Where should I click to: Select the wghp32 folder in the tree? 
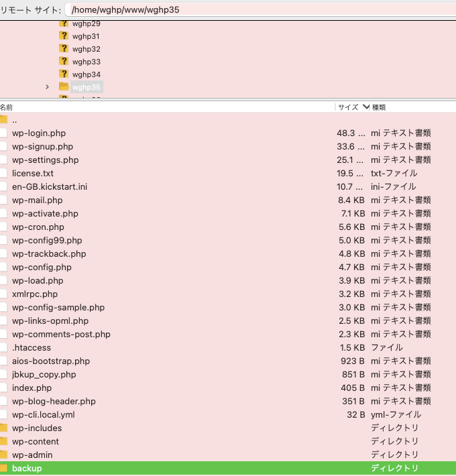click(87, 49)
